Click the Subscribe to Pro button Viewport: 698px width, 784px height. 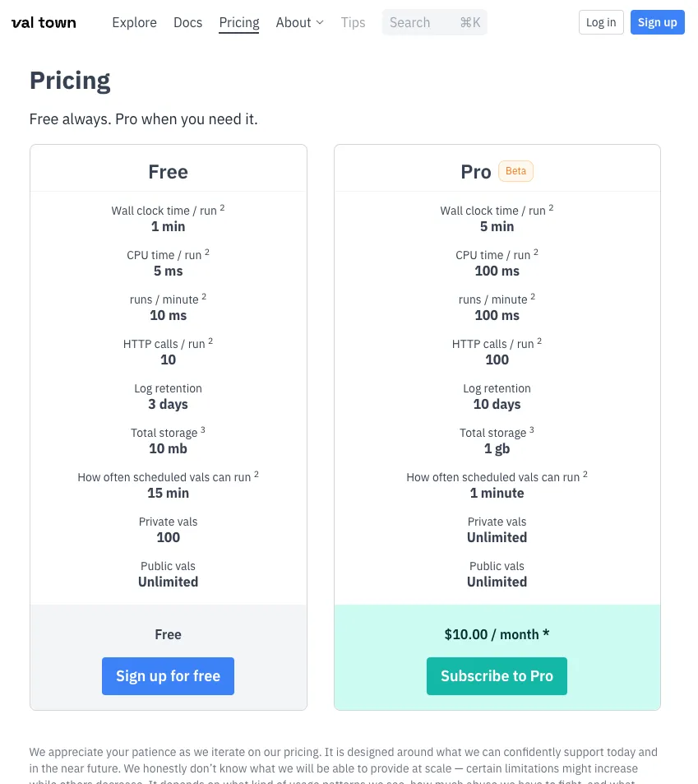click(497, 676)
